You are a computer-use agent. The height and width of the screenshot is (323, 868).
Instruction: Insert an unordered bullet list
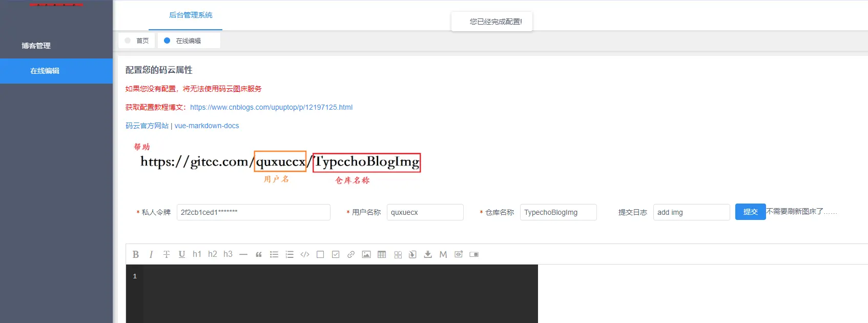274,254
